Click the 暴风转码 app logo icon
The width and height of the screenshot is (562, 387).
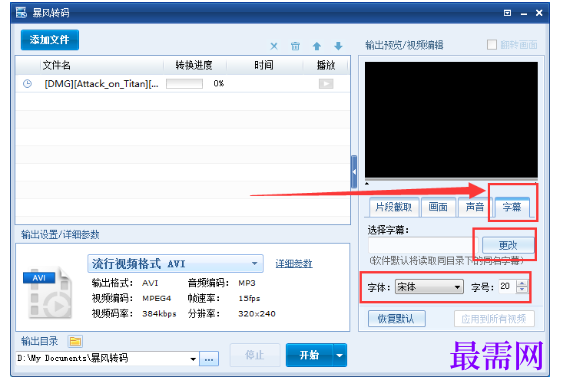point(21,13)
